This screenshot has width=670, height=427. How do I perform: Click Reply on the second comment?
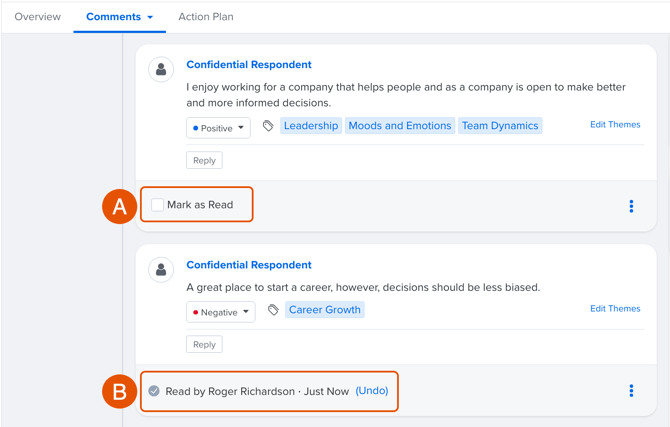pos(204,345)
